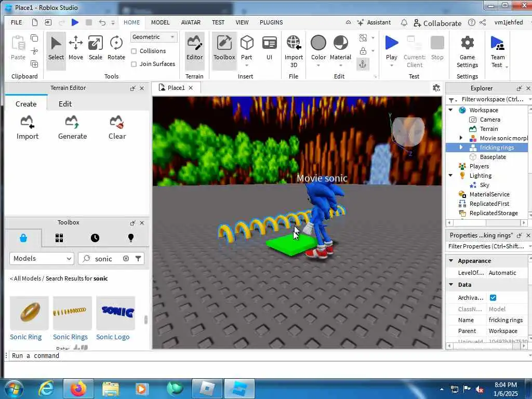Viewport: 532px width, 399px height.
Task: Open the Color picker tool
Action: [318, 48]
